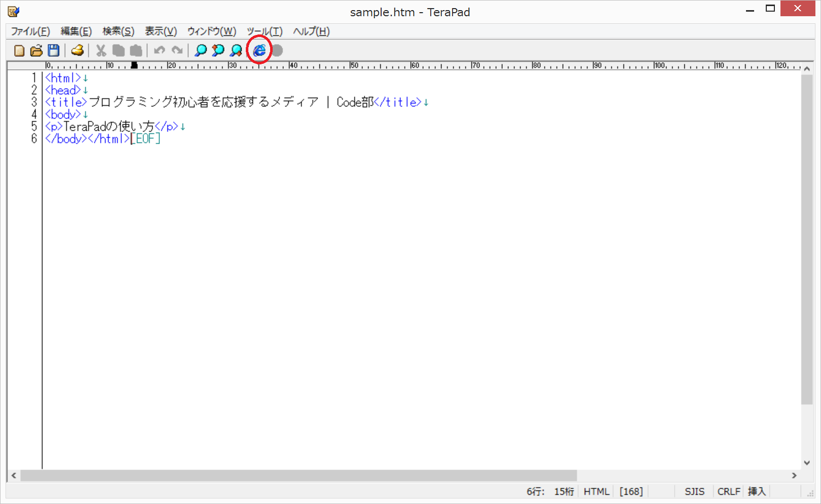
Task: Open the Find dialog with magnifier icon
Action: pos(201,51)
